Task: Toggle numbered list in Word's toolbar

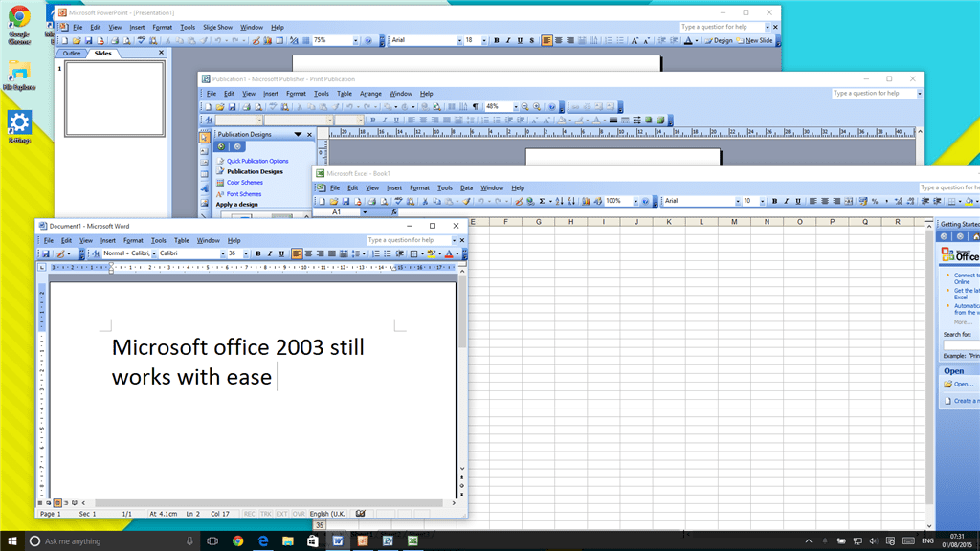Action: (375, 253)
